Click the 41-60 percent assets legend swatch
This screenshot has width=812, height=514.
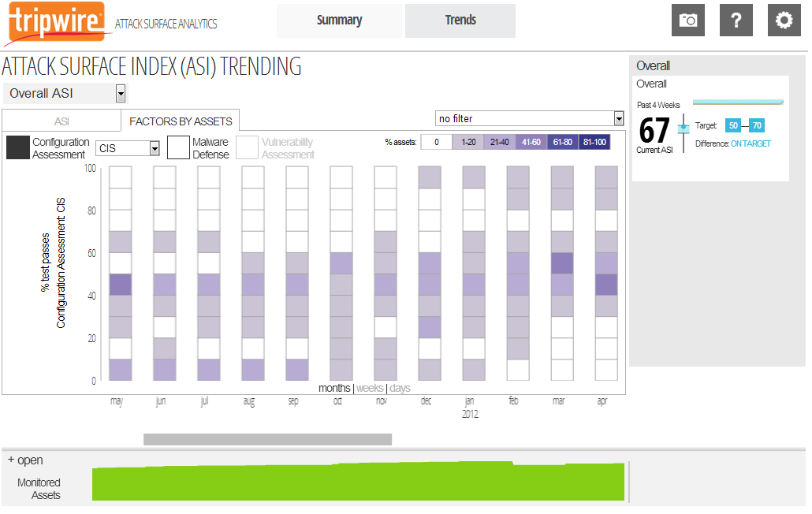coord(531,143)
